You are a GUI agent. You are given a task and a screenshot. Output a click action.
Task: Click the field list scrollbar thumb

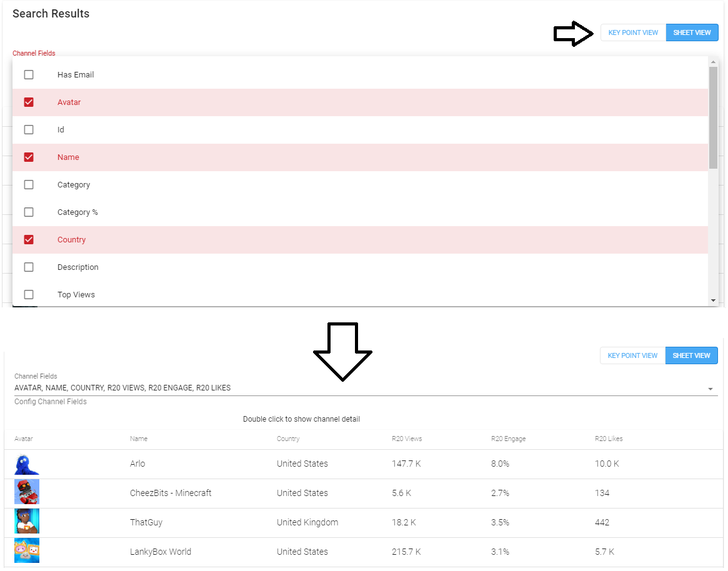point(713,118)
